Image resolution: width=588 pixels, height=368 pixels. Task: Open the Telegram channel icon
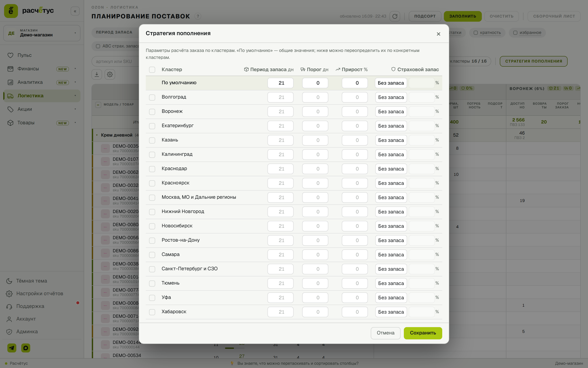pyautogui.click(x=12, y=348)
